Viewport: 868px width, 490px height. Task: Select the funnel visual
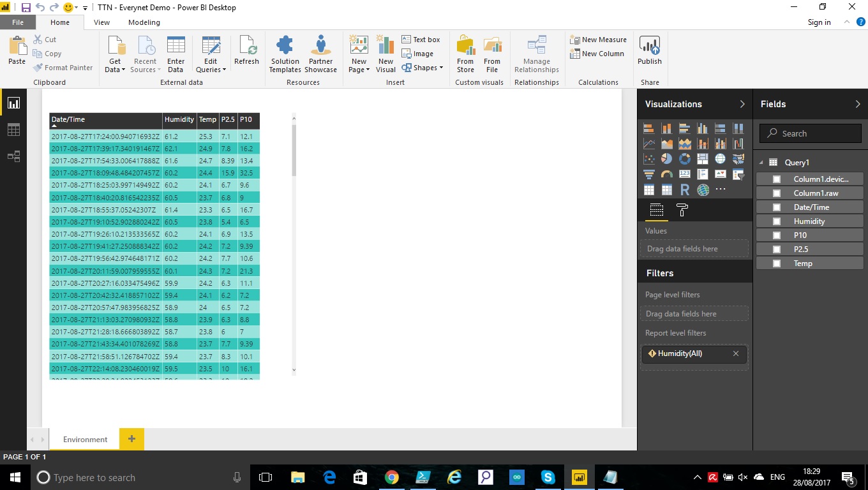click(649, 174)
